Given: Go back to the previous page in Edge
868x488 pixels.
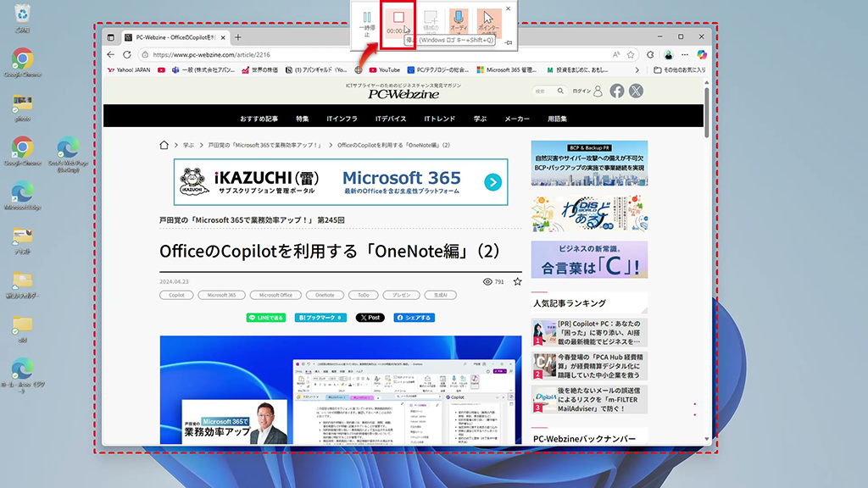Looking at the screenshot, I should tap(111, 55).
